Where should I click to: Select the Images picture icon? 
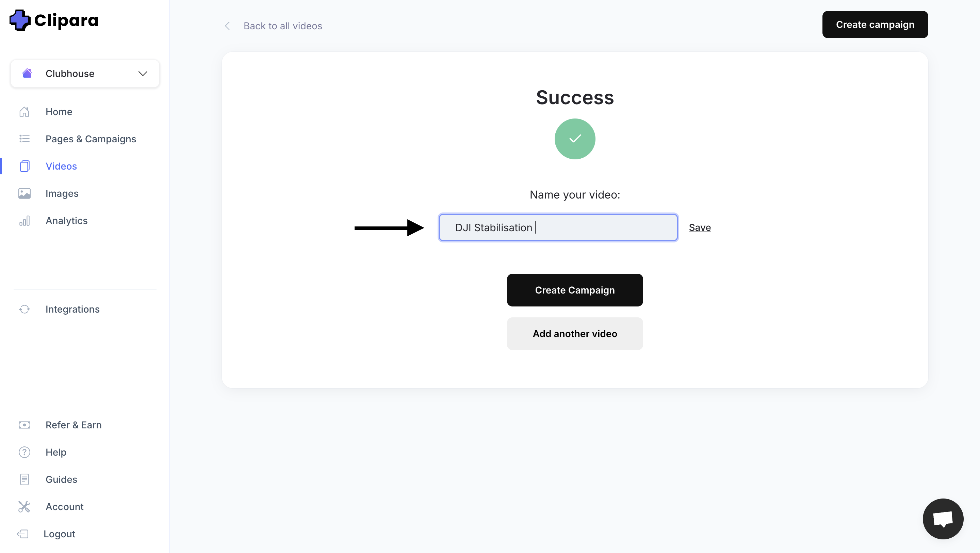tap(24, 193)
